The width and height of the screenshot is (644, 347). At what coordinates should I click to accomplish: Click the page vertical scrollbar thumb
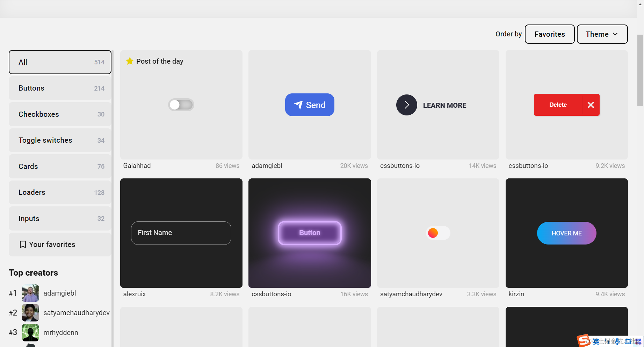(x=640, y=70)
